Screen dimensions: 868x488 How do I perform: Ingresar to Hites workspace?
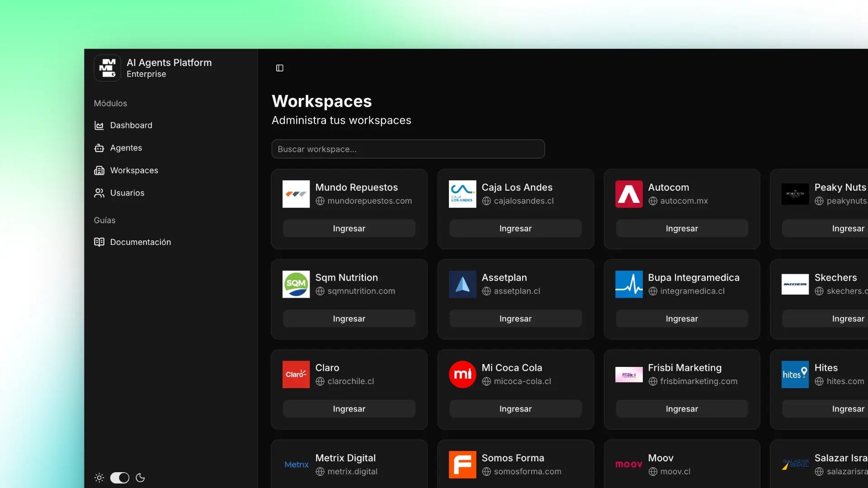[825, 409]
